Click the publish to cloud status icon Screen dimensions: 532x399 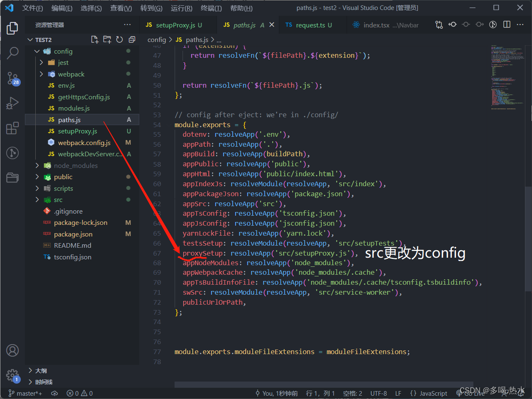pos(54,393)
